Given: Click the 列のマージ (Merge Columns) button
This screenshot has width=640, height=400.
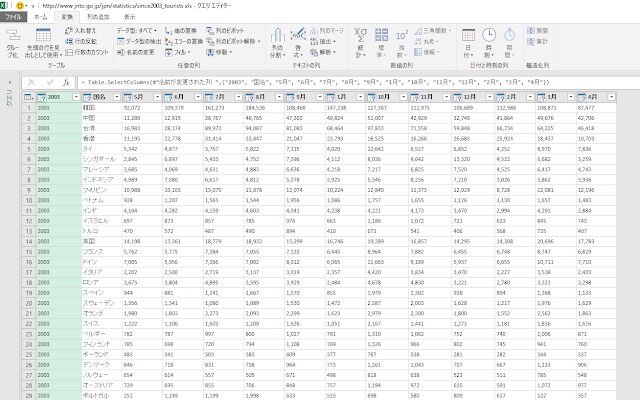Looking at the screenshot, I should coord(327,31).
